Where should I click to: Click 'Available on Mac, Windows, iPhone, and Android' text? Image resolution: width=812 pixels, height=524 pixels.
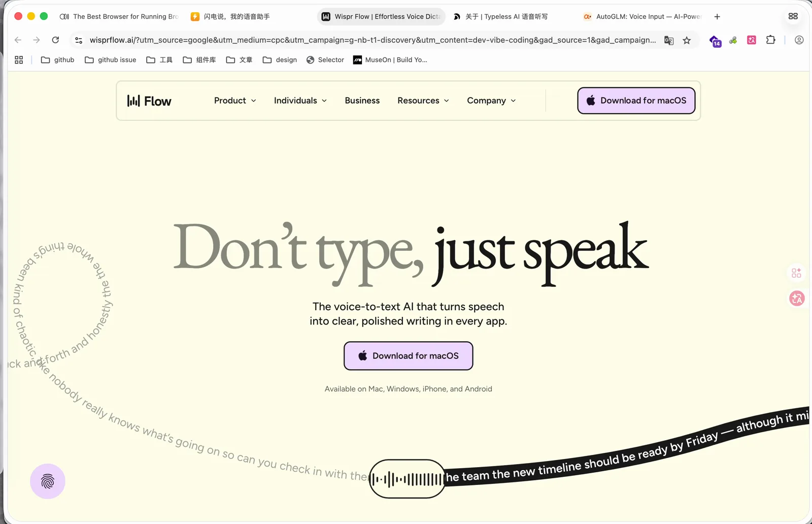409,389
